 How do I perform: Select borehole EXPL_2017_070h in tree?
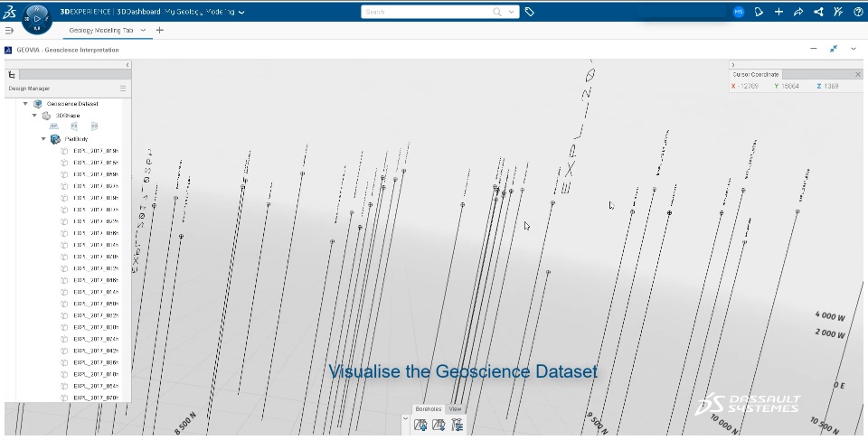click(96, 398)
